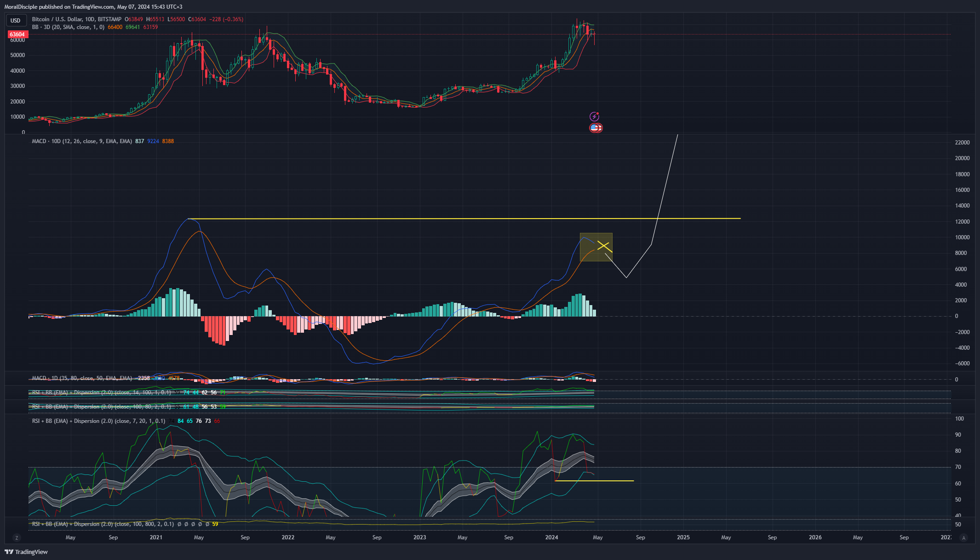Toggle the A auto-scale button

[x=964, y=537]
